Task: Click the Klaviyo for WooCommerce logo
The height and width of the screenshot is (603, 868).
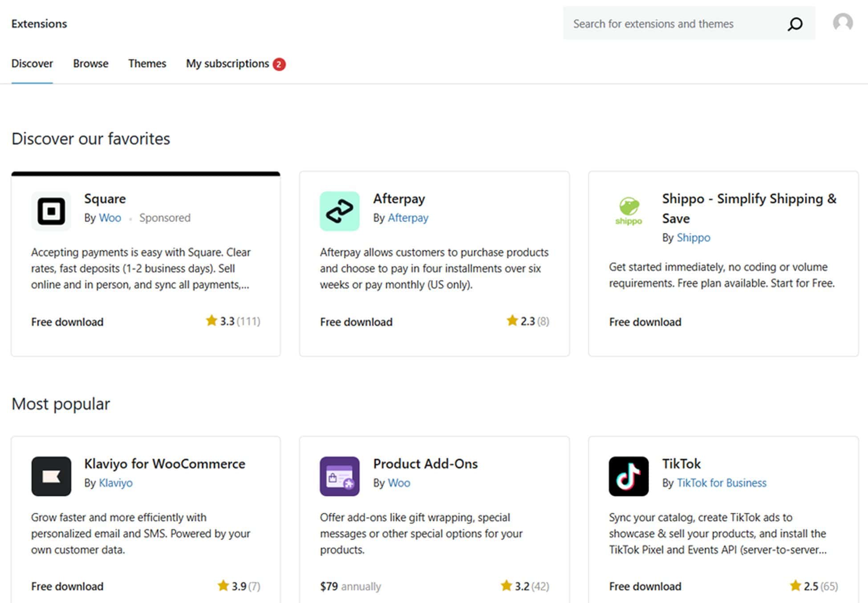Action: tap(51, 476)
